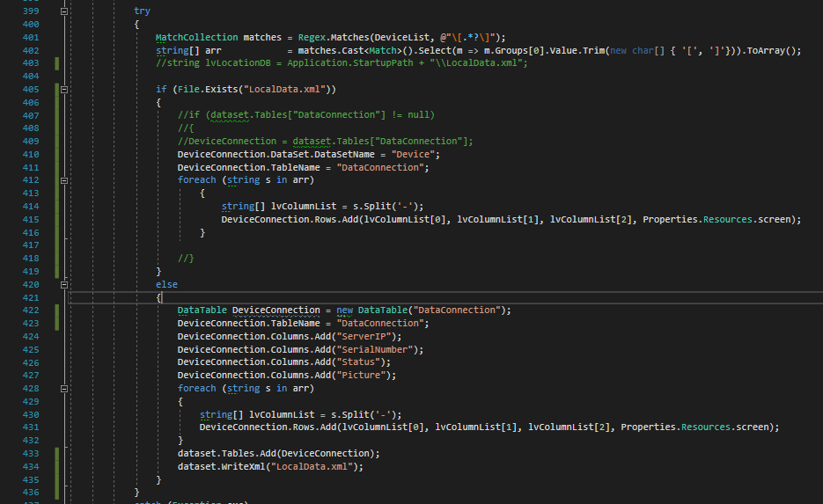Click the new keyword on line 422
823x504 pixels.
[344, 310]
